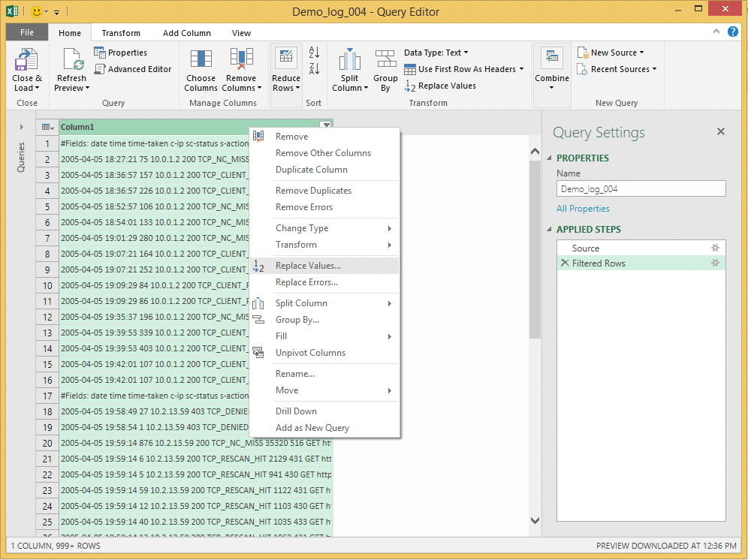Expand the Queries pane arrow

tap(21, 127)
